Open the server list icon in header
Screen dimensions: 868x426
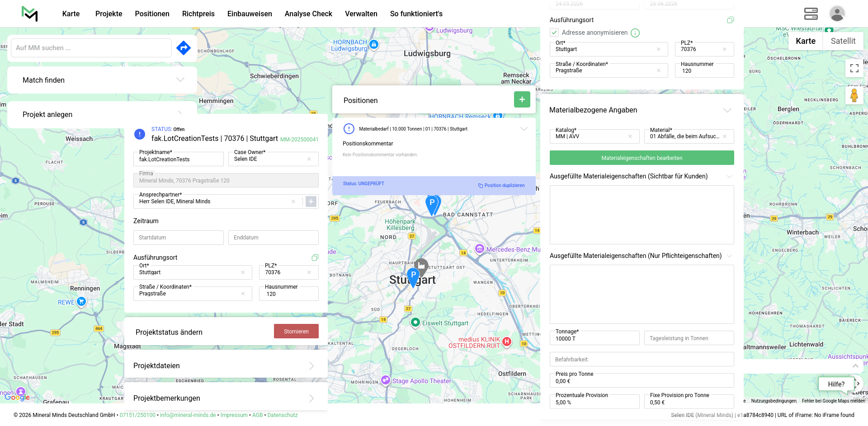pyautogui.click(x=811, y=14)
